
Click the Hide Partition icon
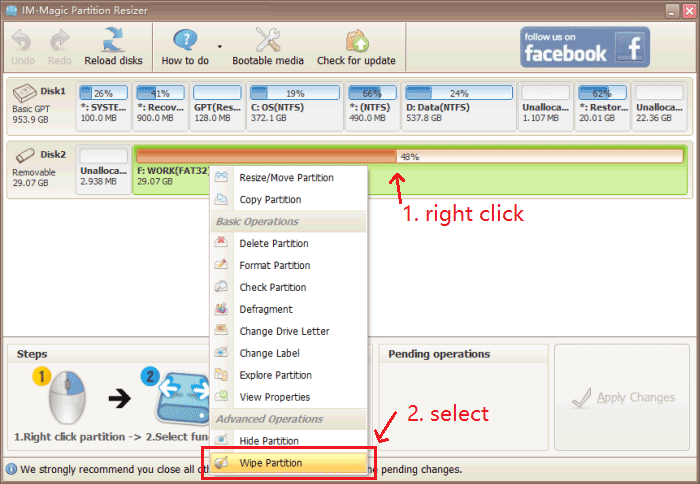(221, 440)
